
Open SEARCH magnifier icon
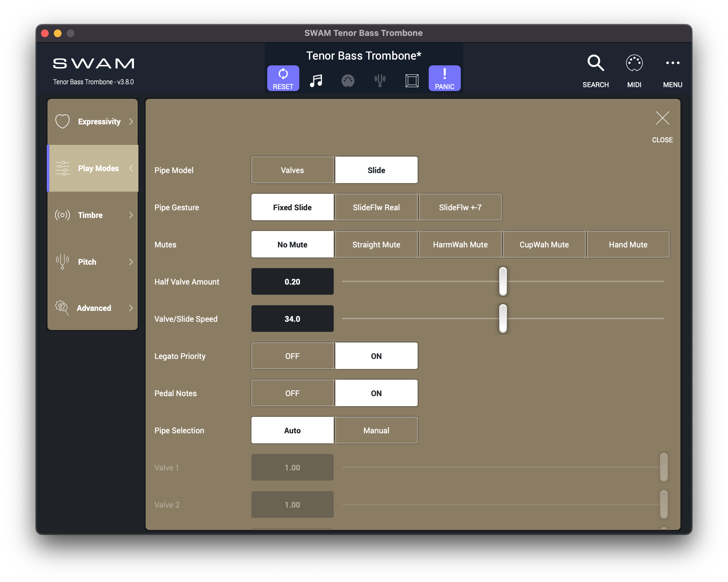[x=595, y=63]
